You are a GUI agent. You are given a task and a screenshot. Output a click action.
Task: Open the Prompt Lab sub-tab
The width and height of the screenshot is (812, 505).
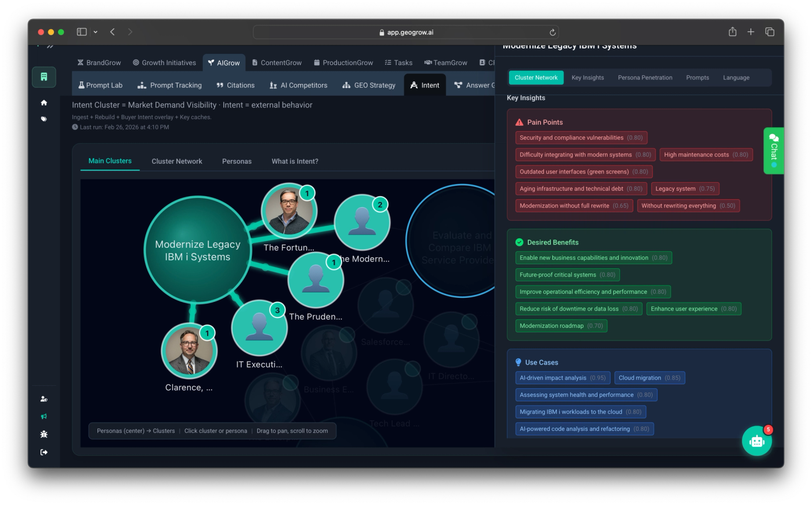(100, 85)
